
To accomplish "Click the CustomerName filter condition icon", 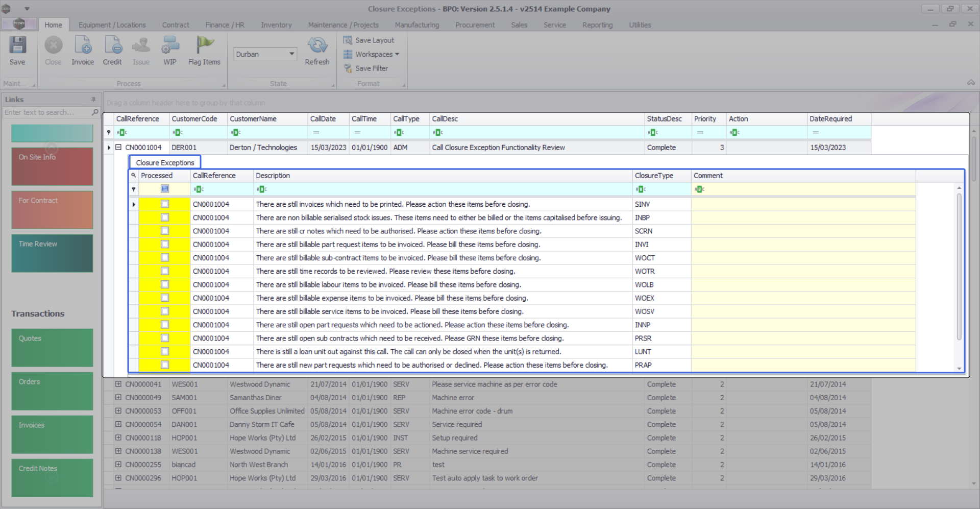I will pos(235,133).
